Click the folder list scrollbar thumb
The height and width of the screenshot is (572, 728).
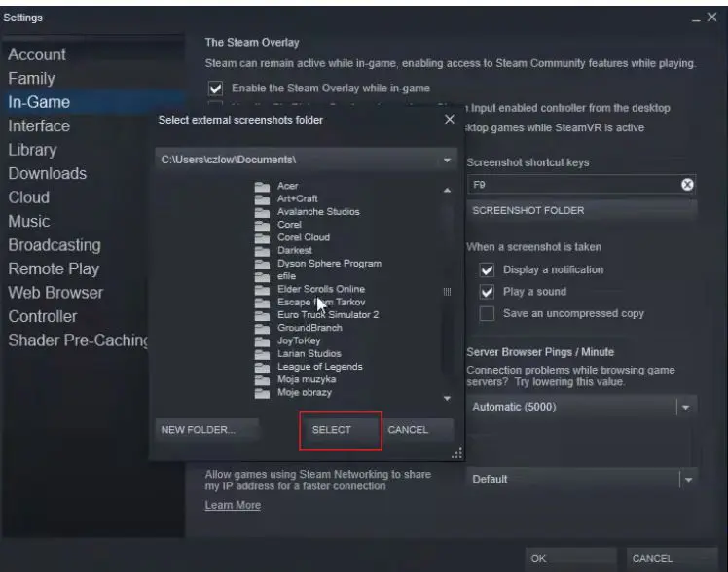coord(447,291)
